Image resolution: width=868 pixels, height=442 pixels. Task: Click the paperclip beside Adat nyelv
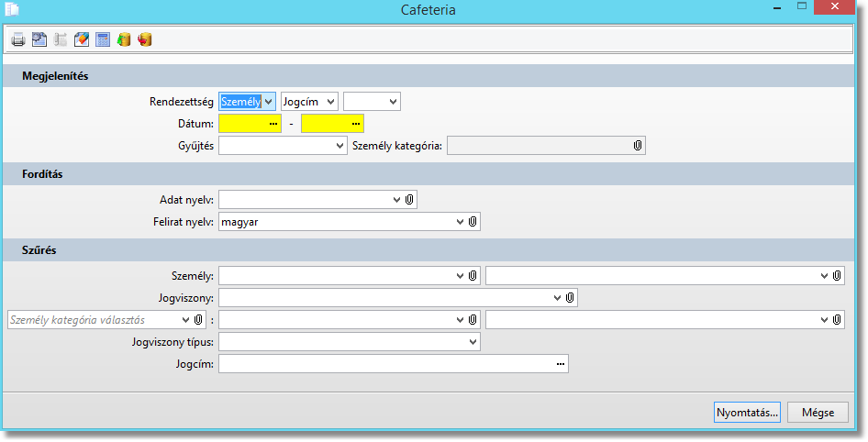pos(409,200)
